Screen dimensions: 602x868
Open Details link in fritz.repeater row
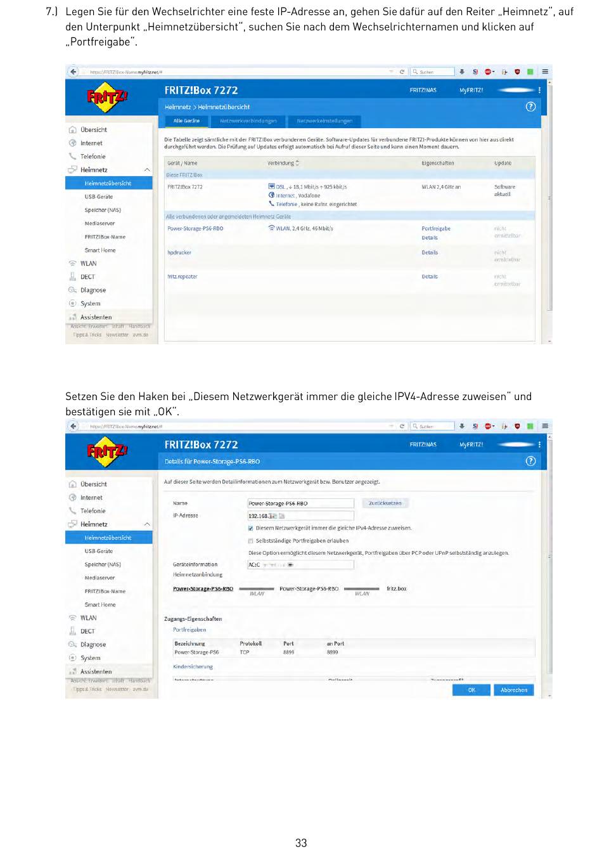click(x=430, y=276)
